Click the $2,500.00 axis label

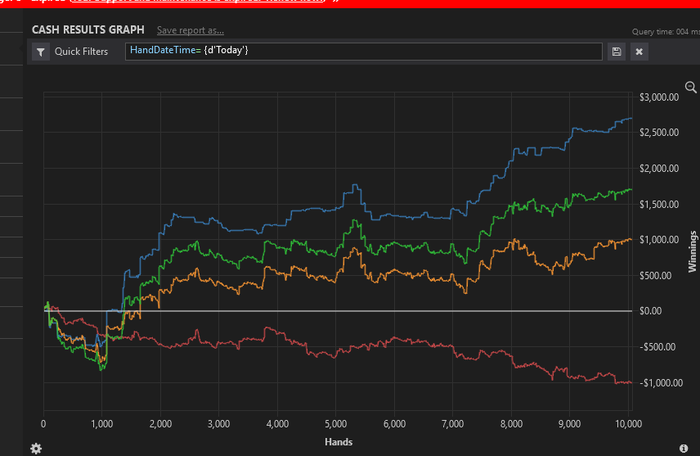659,133
